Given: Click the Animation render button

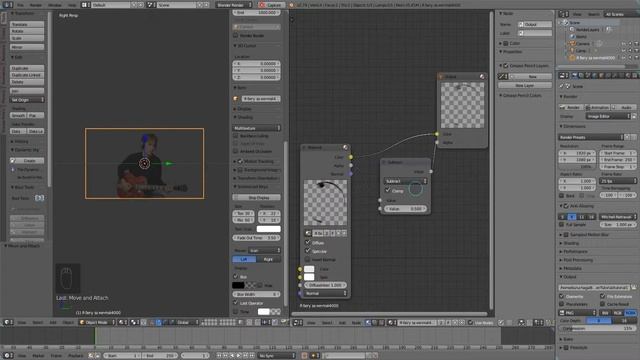Looking at the screenshot, I should (597, 107).
